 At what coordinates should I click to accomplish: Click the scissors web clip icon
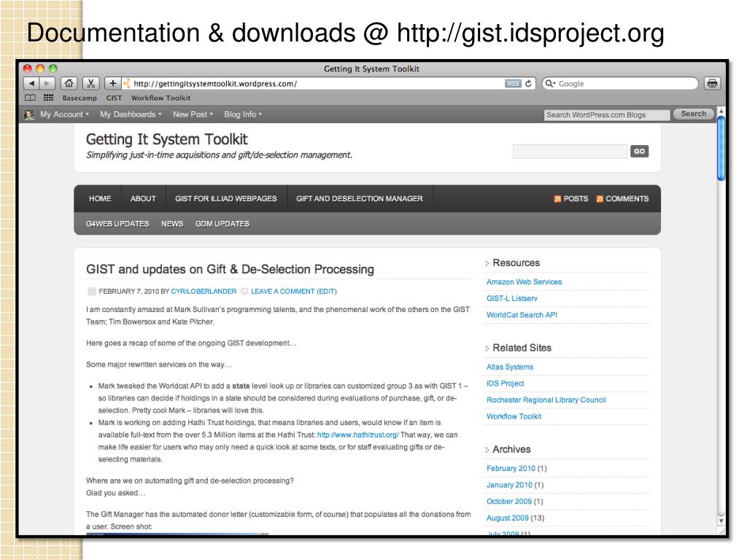click(90, 83)
